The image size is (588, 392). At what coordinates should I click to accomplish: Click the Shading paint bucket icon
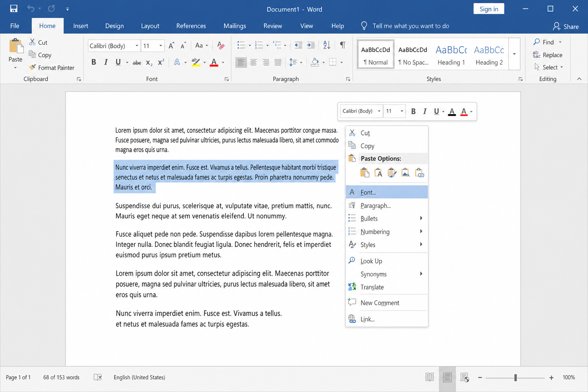pos(315,62)
